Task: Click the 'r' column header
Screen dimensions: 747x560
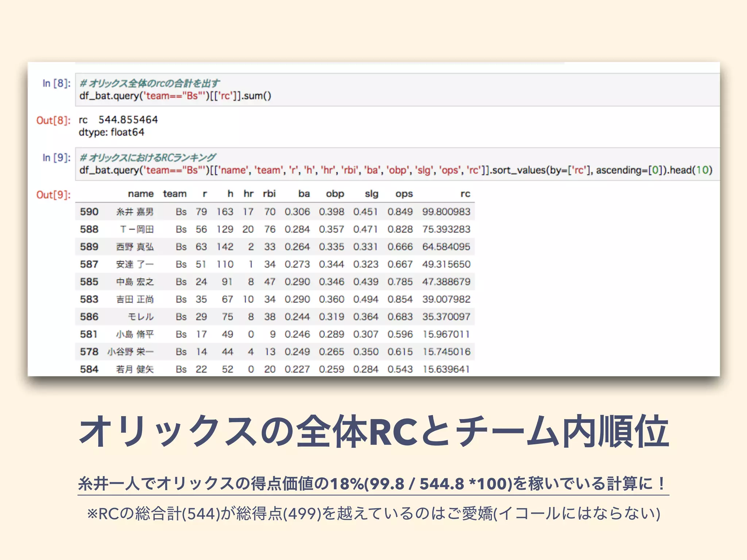Action: [x=205, y=194]
